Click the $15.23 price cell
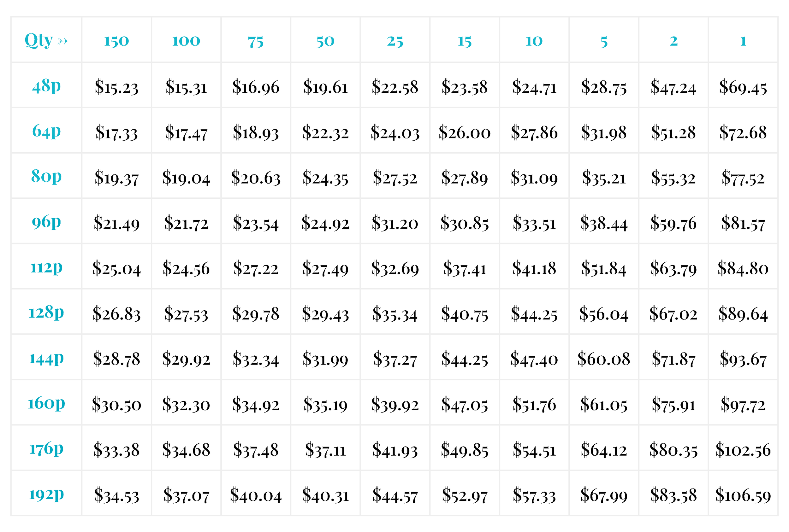 pos(116,85)
